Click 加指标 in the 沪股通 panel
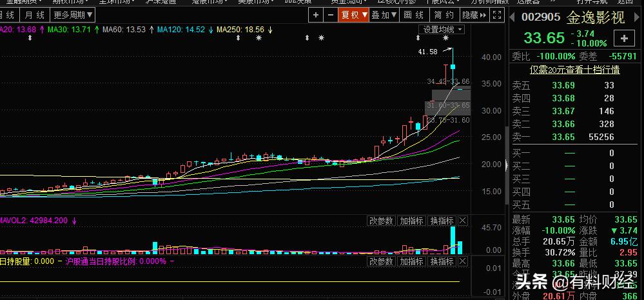The image size is (644, 300). point(411,261)
